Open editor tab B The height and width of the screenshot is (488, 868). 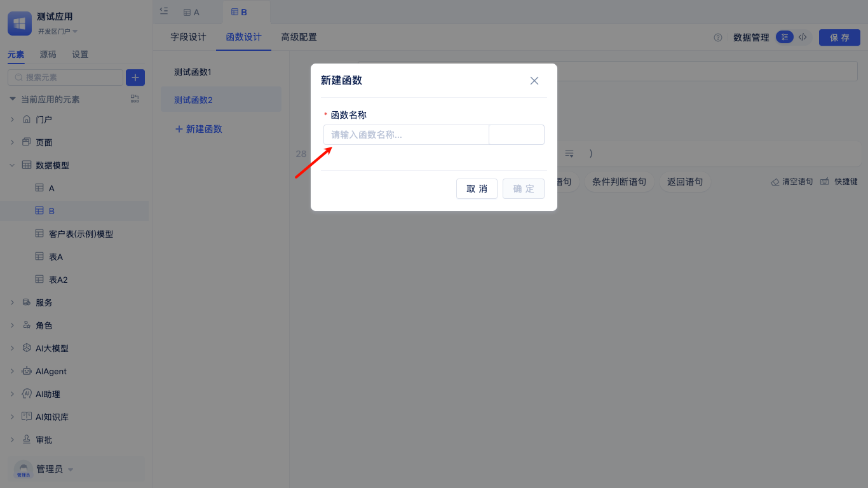(240, 12)
